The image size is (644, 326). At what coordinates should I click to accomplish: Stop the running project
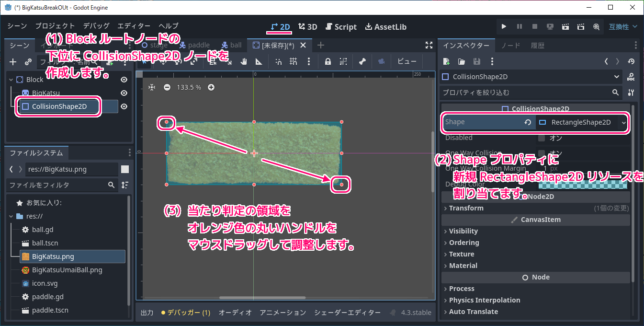(535, 27)
